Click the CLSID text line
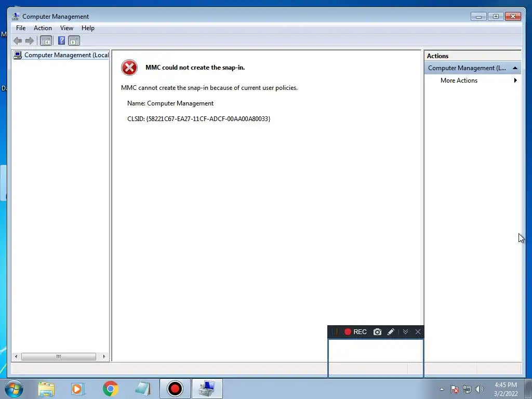This screenshot has height=399, width=532. click(x=199, y=119)
